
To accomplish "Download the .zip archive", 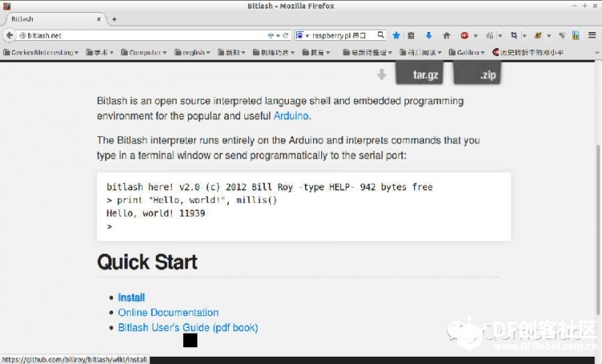I will coord(478,74).
